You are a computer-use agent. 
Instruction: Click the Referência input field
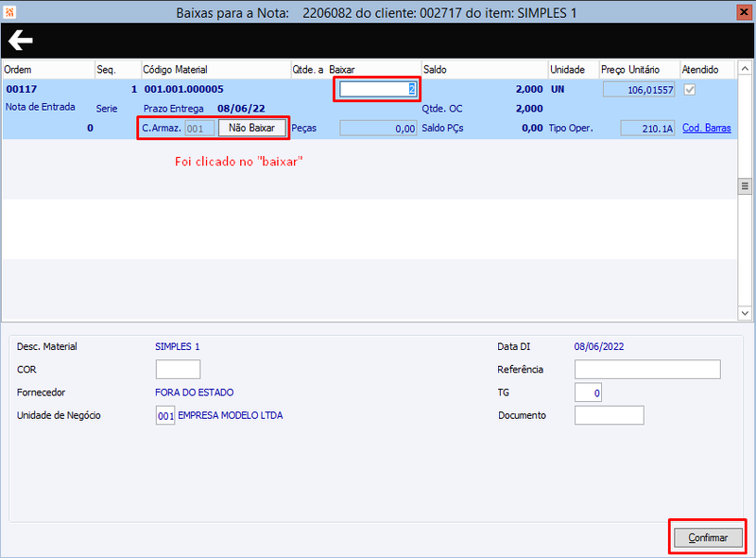tap(647, 369)
